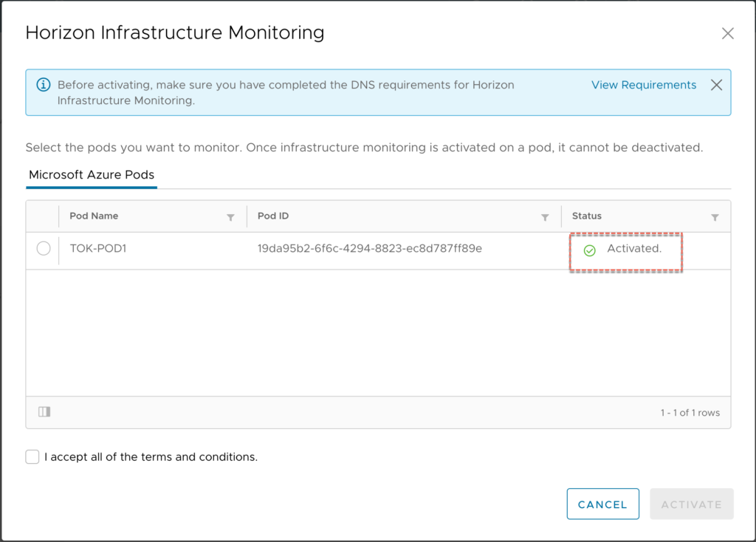The width and height of the screenshot is (756, 542).
Task: Select the TOK-POD1 radio button
Action: (x=44, y=249)
